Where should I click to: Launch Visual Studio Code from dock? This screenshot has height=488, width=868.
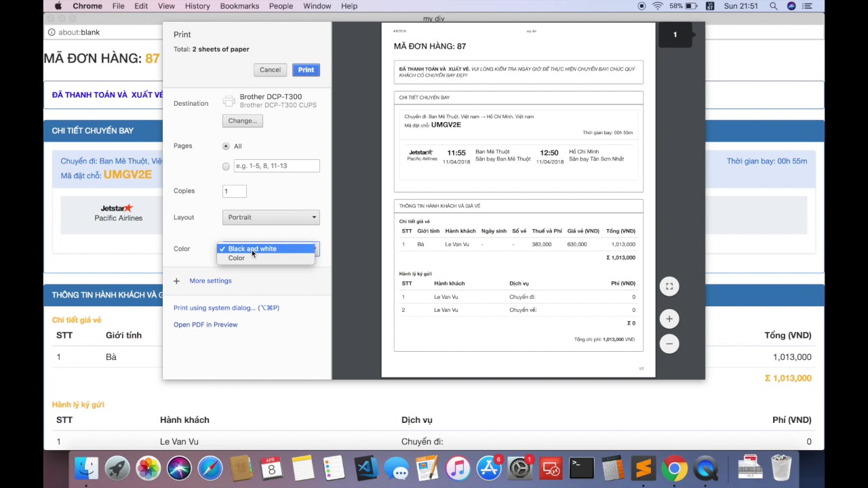click(x=366, y=468)
